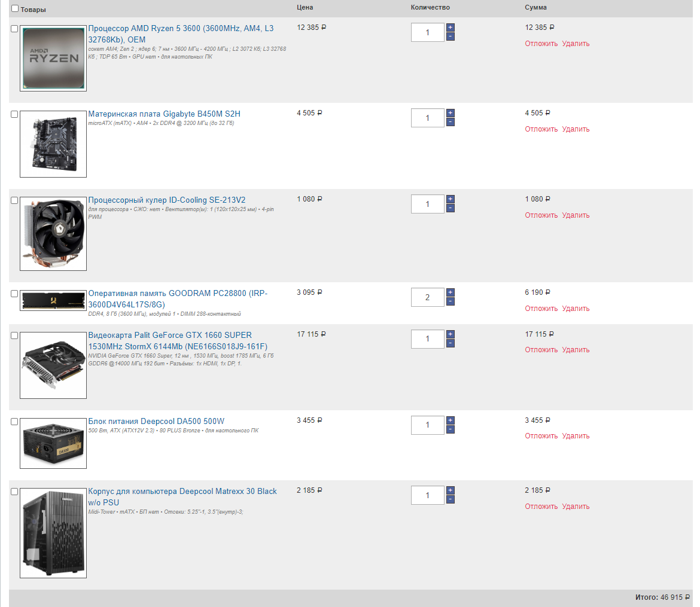
Task: Click the AMD Ryzen processor thumbnail
Action: pyautogui.click(x=53, y=58)
